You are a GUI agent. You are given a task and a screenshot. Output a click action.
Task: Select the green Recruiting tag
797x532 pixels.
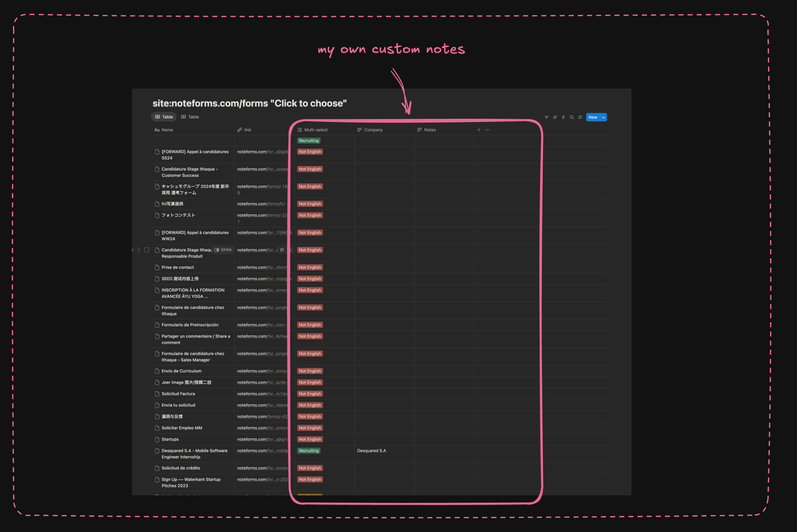tap(308, 140)
